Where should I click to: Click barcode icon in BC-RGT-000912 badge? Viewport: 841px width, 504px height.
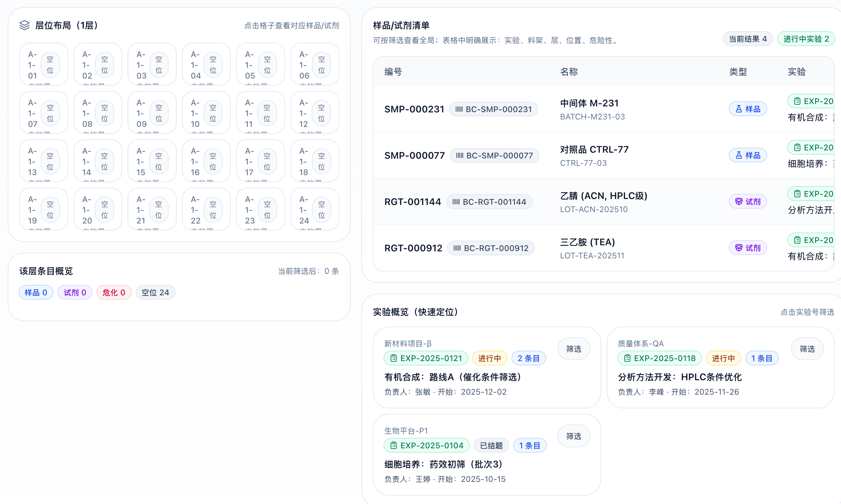pyautogui.click(x=457, y=248)
